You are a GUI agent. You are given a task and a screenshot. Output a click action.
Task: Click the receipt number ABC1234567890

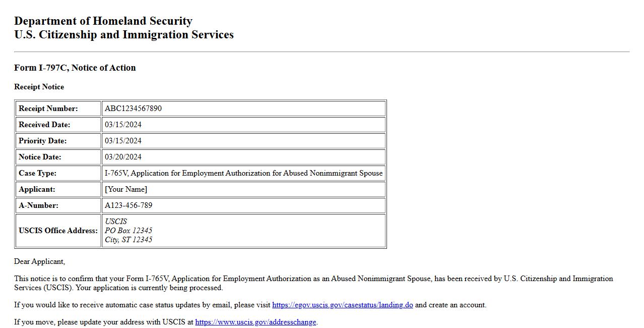pos(133,108)
